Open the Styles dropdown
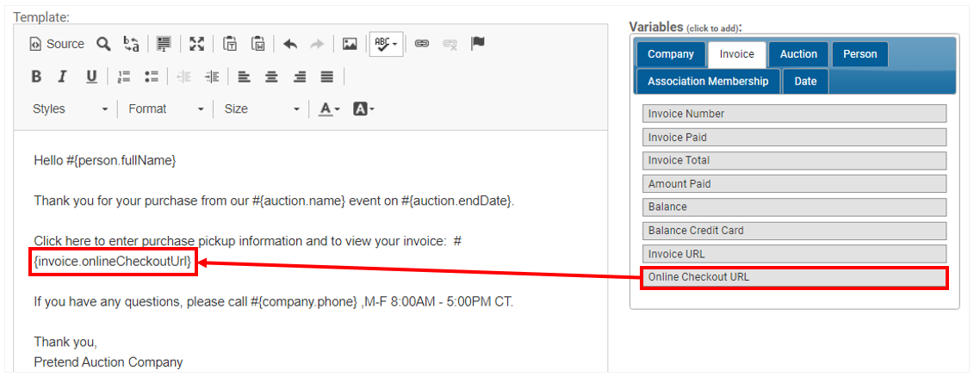 70,108
